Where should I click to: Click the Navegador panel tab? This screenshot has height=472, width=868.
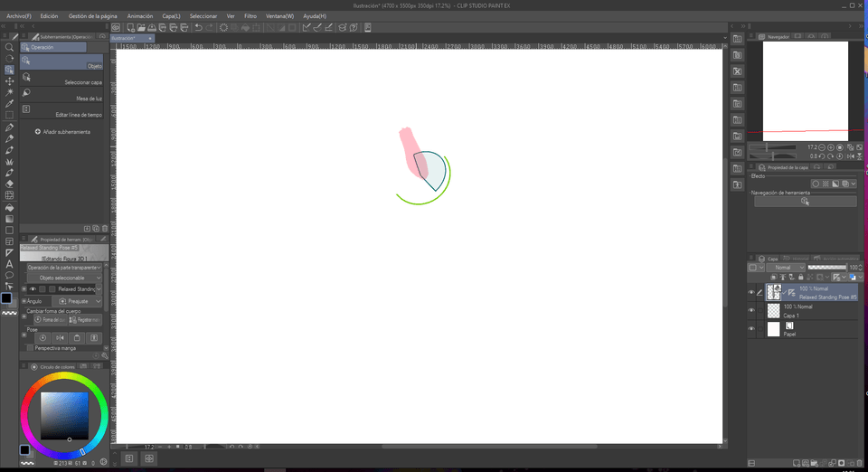click(775, 36)
